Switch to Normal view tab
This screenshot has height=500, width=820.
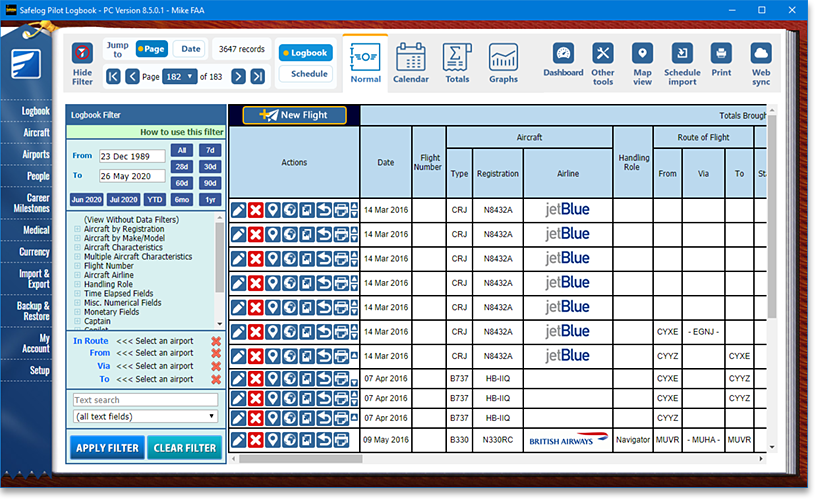click(x=366, y=63)
